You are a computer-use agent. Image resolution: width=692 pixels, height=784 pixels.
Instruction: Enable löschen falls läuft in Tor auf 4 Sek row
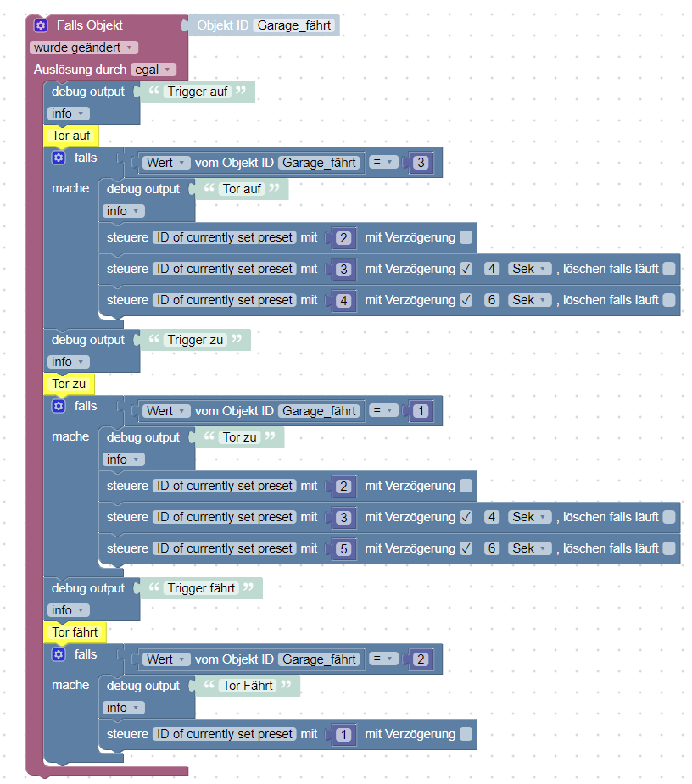click(x=669, y=269)
